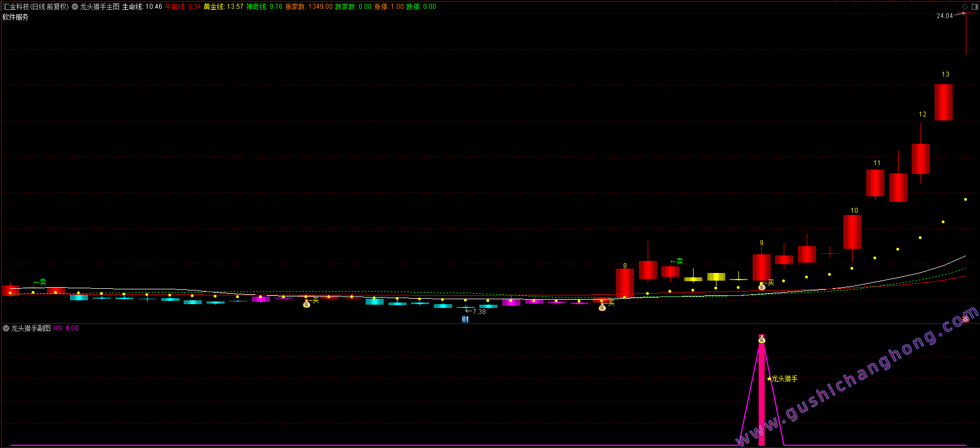Click the XG: 0.00 sub-chart value
The width and height of the screenshot is (980, 448).
[x=66, y=328]
